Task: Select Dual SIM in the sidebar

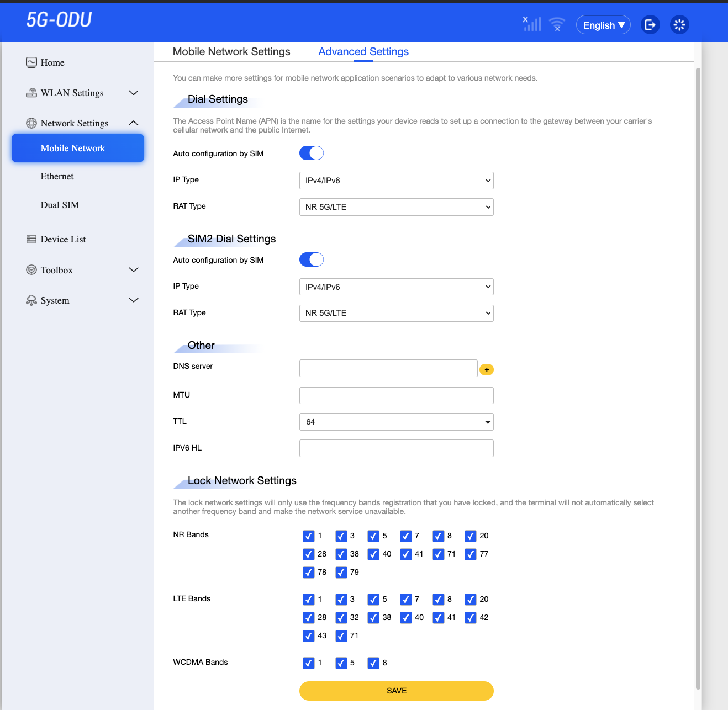Action: point(60,205)
